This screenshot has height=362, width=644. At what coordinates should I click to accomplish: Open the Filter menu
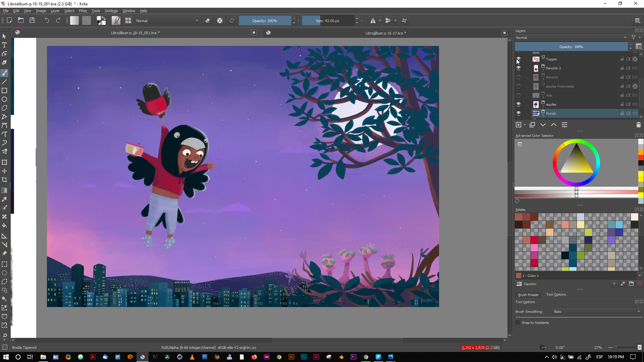click(83, 11)
